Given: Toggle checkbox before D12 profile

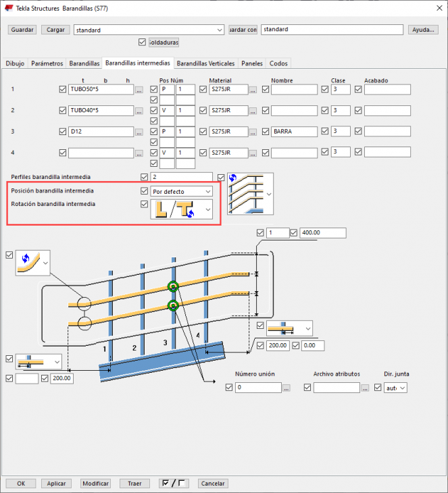Looking at the screenshot, I should (x=63, y=132).
